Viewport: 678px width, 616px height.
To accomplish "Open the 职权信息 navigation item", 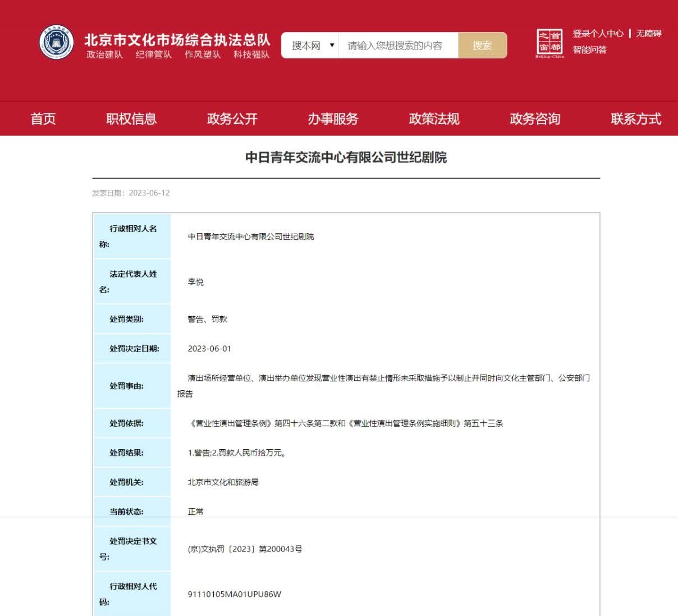I will (x=131, y=119).
